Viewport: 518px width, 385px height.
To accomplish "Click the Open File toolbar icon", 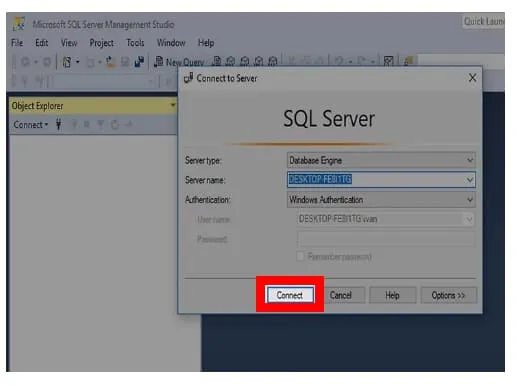I will 110,62.
